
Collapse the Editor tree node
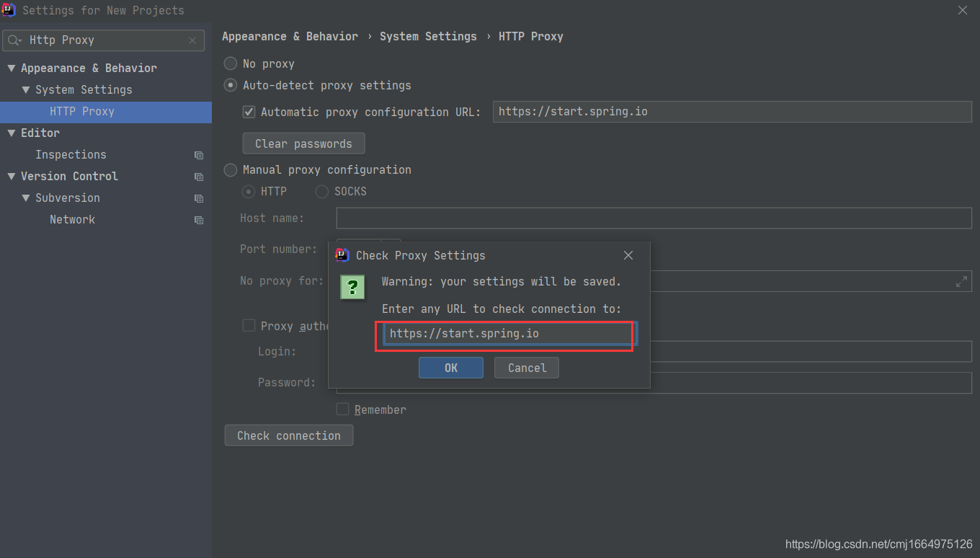click(x=12, y=133)
